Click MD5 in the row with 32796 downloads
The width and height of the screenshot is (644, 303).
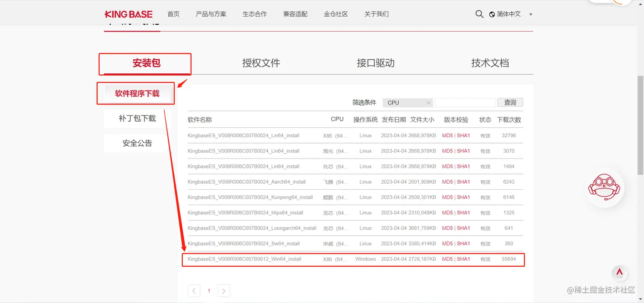tap(448, 136)
